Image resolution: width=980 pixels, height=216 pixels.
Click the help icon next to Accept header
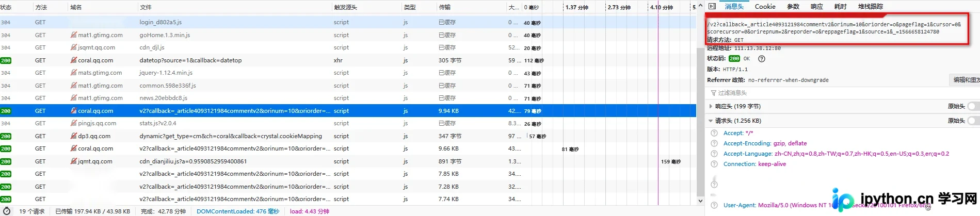[x=714, y=133]
